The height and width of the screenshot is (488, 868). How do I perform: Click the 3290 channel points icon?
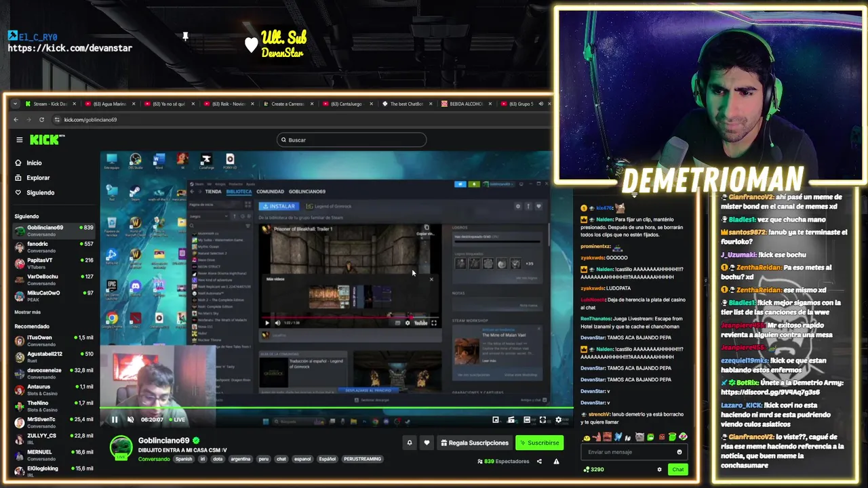tap(586, 469)
